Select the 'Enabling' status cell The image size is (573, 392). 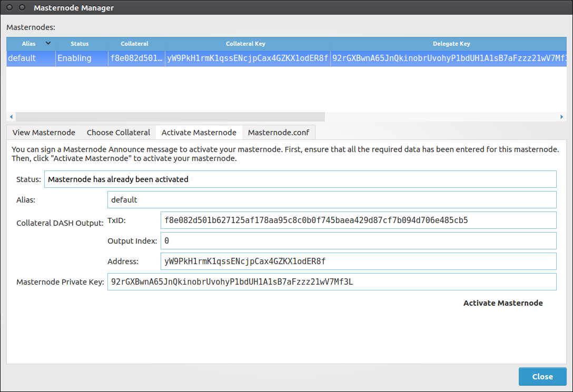82,58
